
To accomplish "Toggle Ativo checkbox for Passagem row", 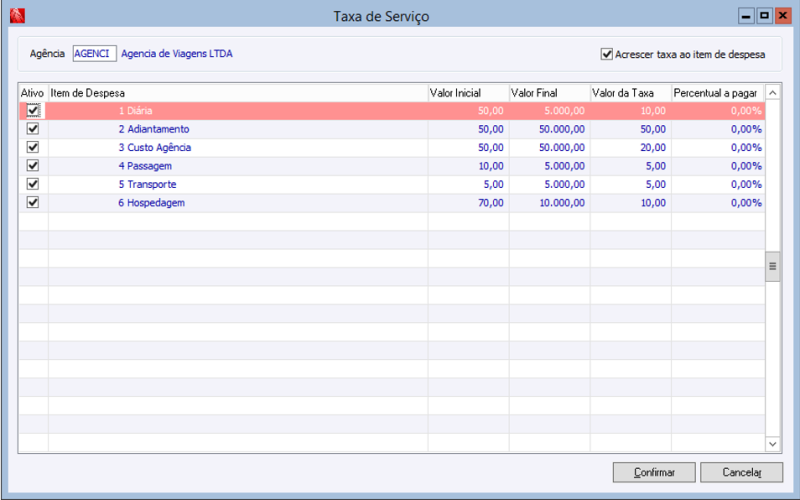I will (x=33, y=165).
